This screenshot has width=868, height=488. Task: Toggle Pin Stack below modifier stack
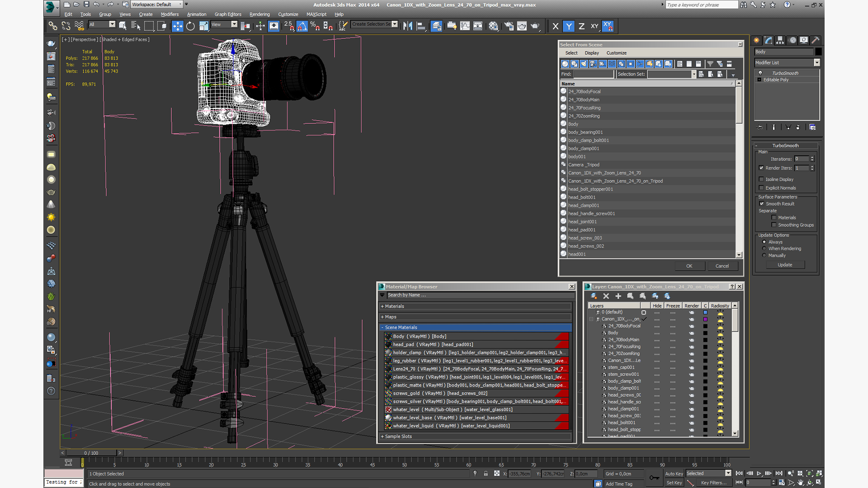[x=759, y=127]
